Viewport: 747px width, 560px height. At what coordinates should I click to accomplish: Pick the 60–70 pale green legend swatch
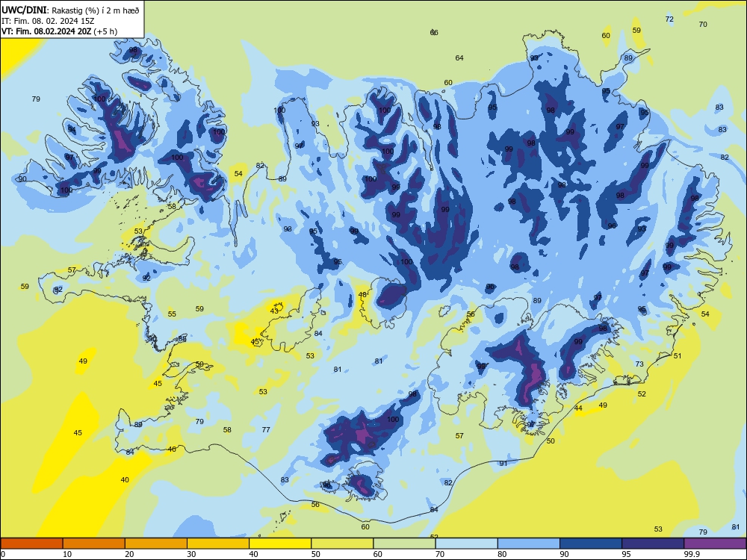point(404,544)
